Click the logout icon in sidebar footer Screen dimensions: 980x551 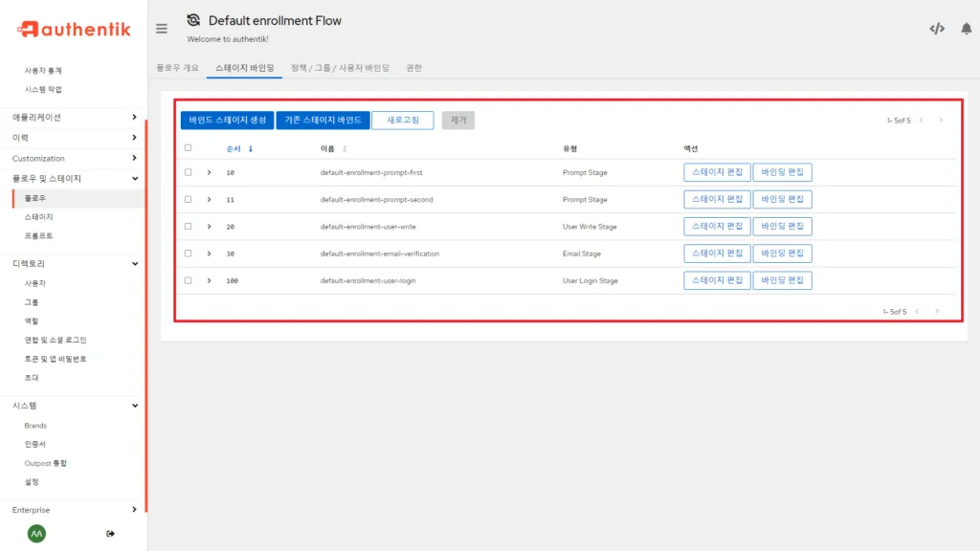(x=110, y=533)
